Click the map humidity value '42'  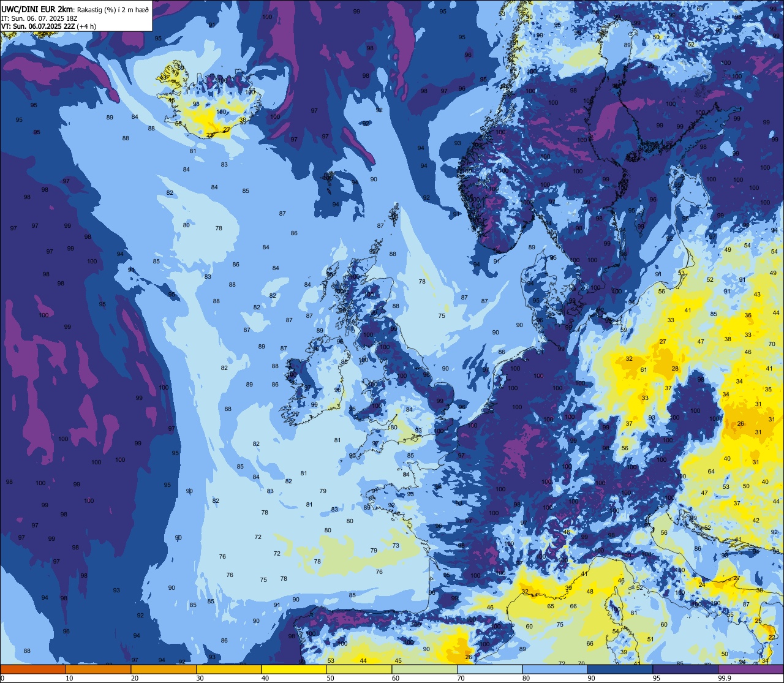tap(756, 521)
